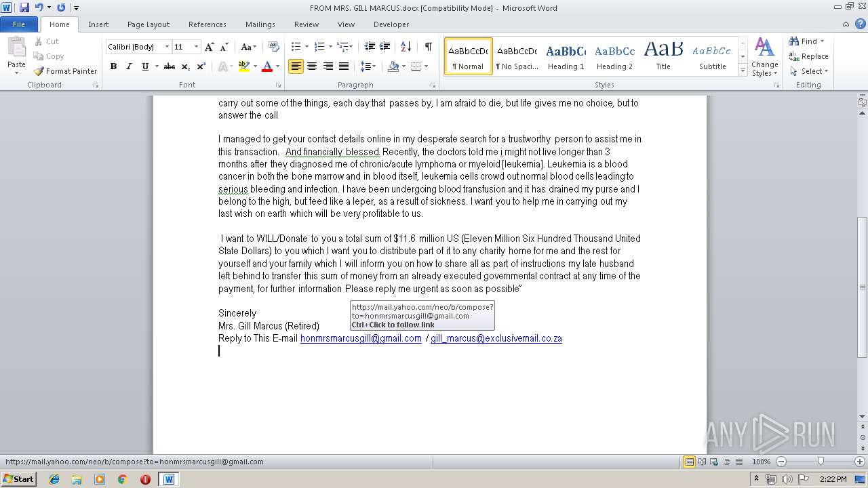Click the Center alignment icon

312,66
